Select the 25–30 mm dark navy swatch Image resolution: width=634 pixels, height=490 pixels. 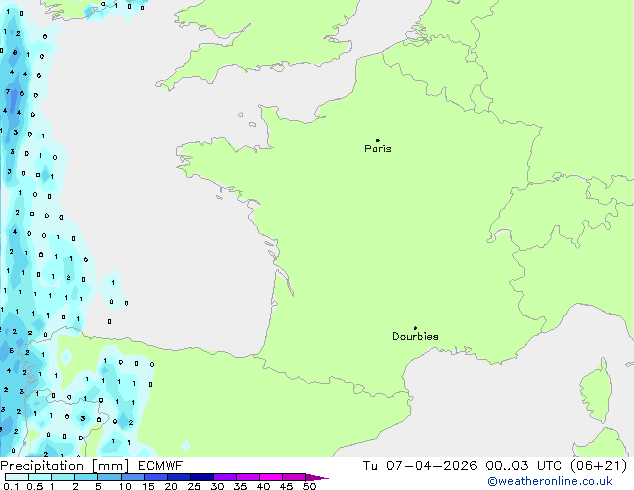click(x=201, y=477)
